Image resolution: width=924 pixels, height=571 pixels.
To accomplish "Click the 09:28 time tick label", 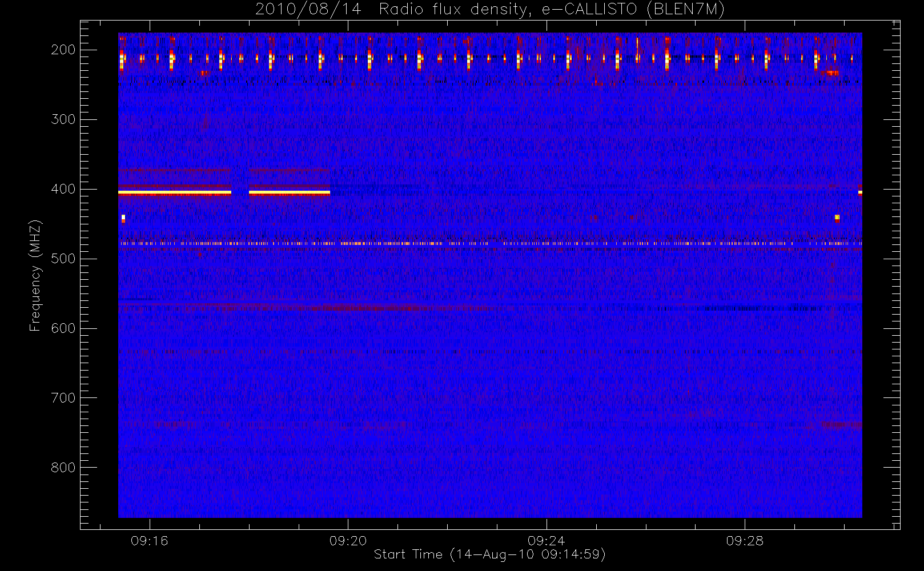I will (x=745, y=541).
